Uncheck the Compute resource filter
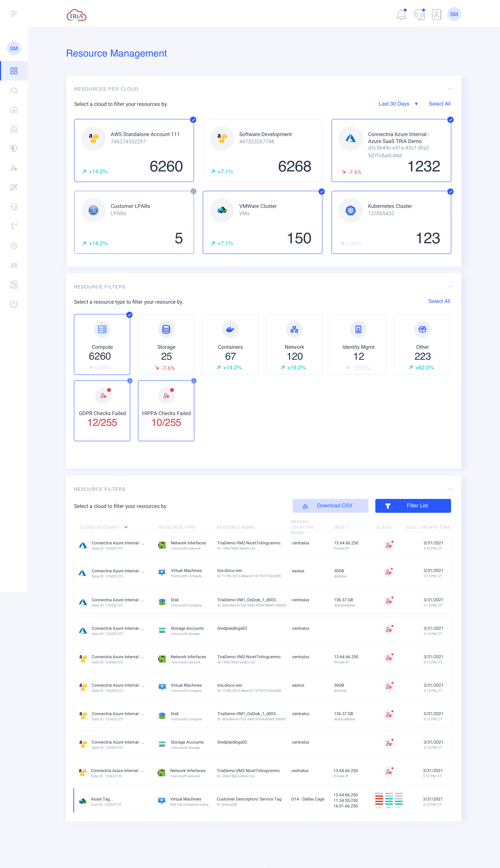This screenshot has height=868, width=500. click(130, 315)
